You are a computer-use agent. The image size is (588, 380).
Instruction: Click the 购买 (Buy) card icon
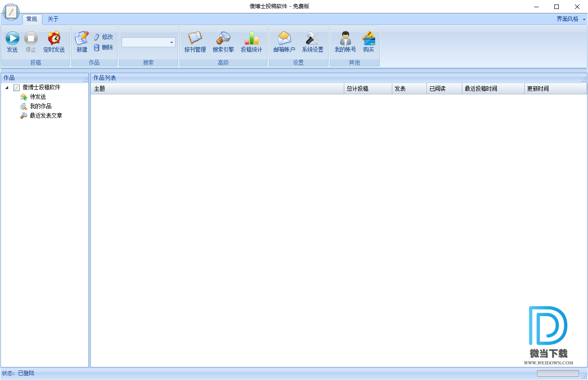(369, 39)
